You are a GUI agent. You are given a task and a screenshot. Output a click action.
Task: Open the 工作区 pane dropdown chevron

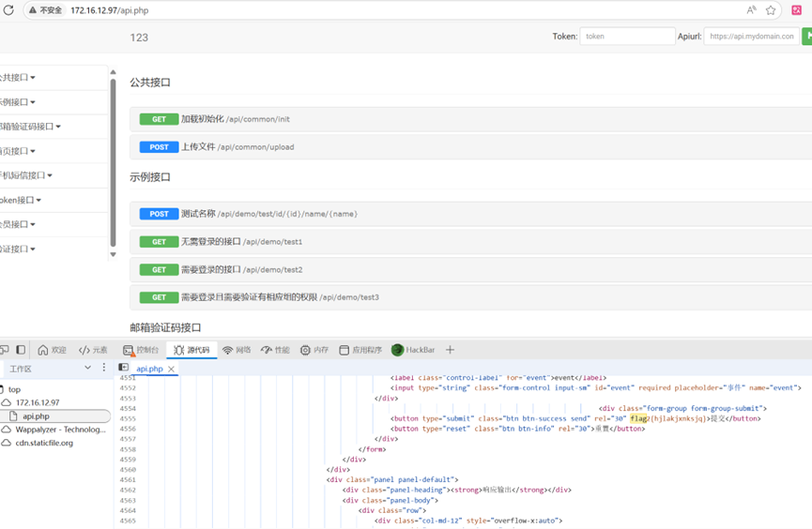87,368
